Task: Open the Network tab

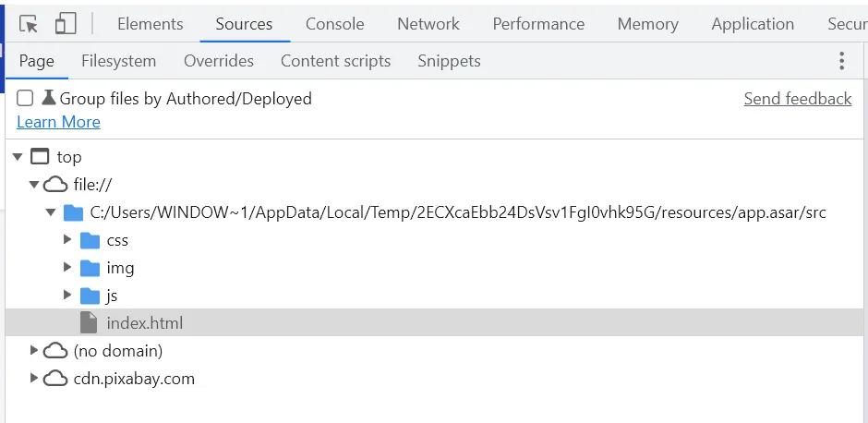Action: tap(428, 24)
